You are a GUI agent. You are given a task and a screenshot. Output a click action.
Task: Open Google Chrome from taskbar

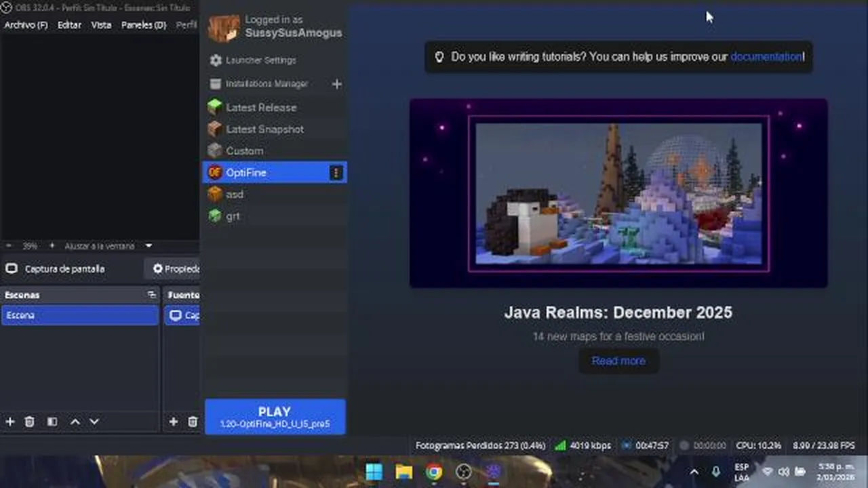(434, 472)
